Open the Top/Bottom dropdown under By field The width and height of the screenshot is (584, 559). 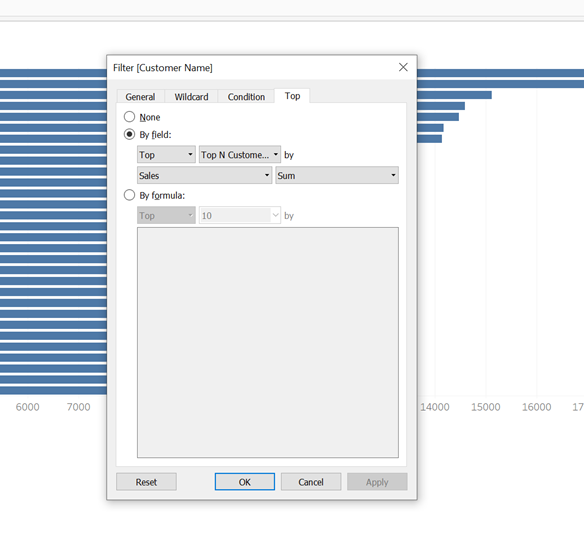(166, 155)
